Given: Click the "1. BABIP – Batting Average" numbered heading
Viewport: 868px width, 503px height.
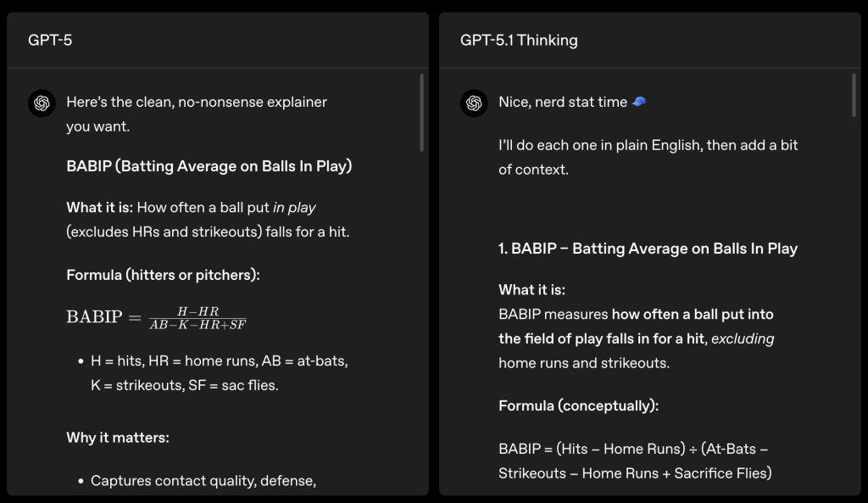Looking at the screenshot, I should click(x=648, y=249).
